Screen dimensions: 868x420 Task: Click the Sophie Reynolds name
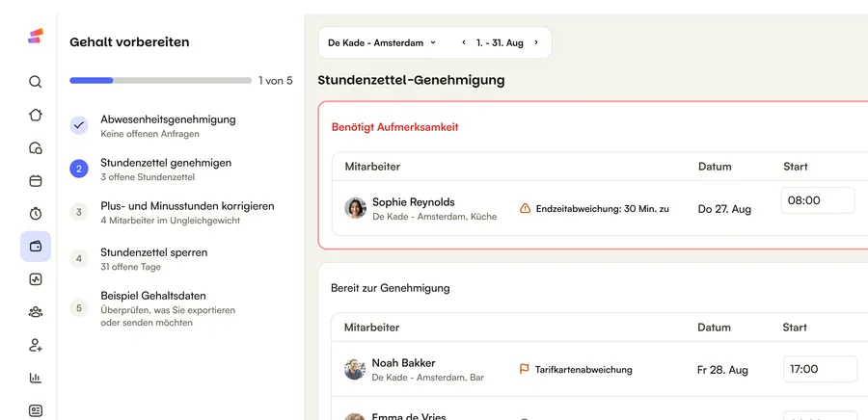(x=414, y=201)
